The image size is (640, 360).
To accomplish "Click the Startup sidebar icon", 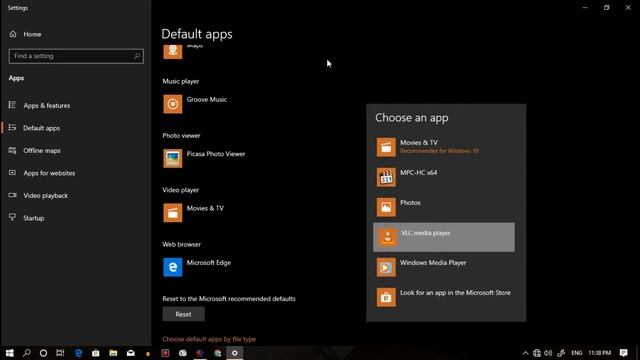I will point(12,217).
